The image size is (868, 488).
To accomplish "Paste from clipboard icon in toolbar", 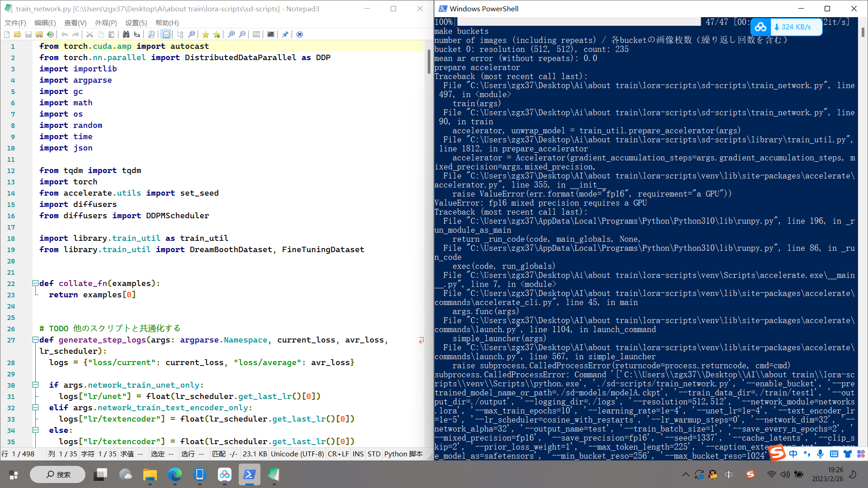I will coord(111,34).
